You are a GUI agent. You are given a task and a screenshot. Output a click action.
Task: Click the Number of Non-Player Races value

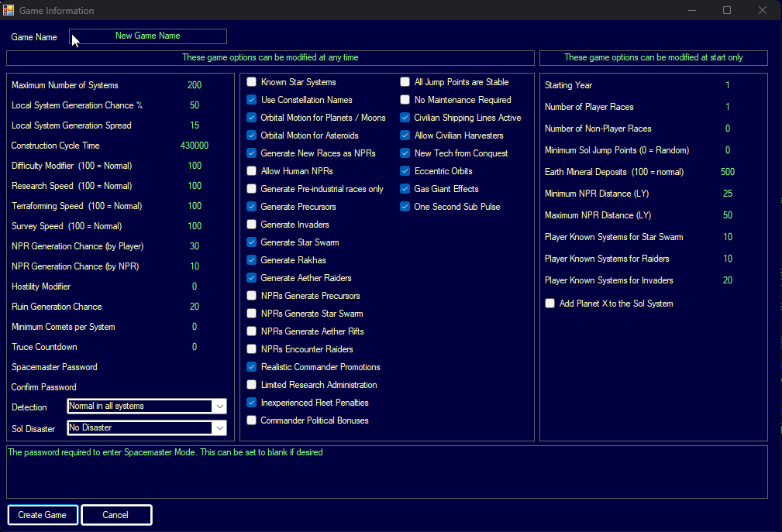pos(727,129)
